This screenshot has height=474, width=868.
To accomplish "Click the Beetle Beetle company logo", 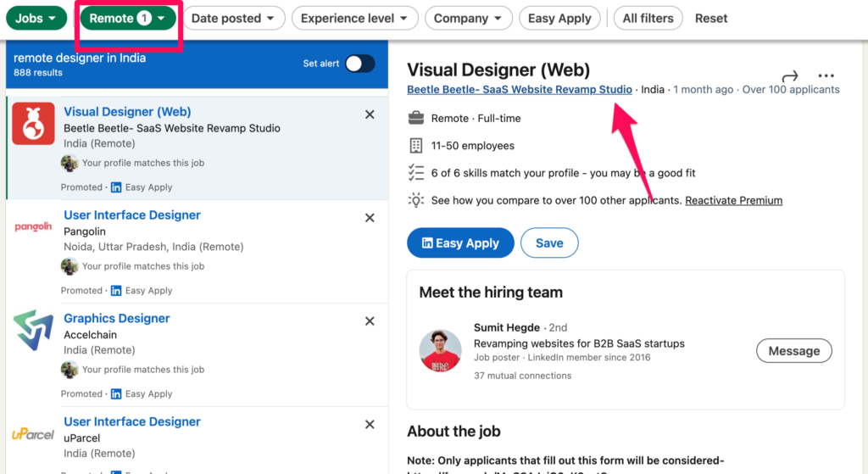I will 33,124.
